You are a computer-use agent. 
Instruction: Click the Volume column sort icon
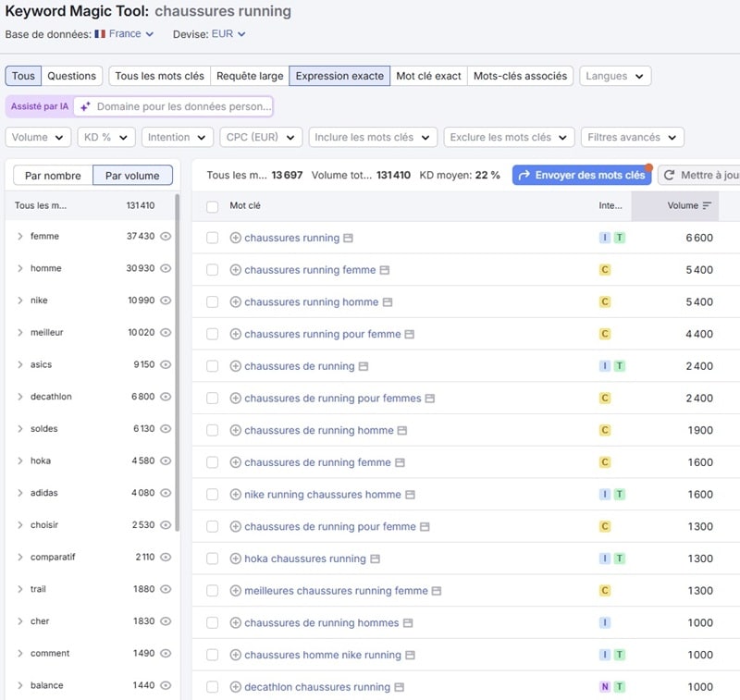pyautogui.click(x=707, y=205)
